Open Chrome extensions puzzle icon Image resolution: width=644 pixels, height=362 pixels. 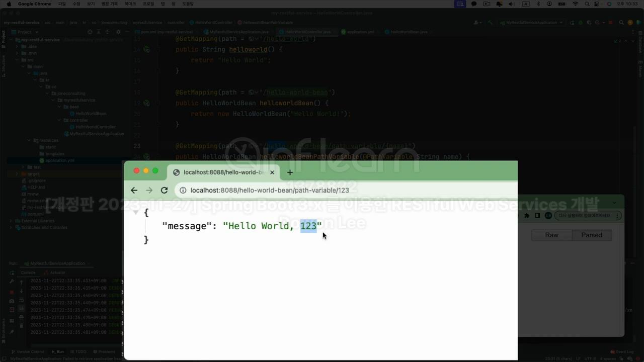pos(527,216)
